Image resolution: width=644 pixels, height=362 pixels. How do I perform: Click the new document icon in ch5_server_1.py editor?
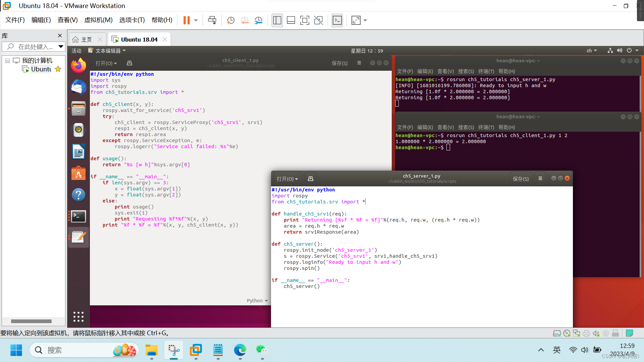coord(311,179)
